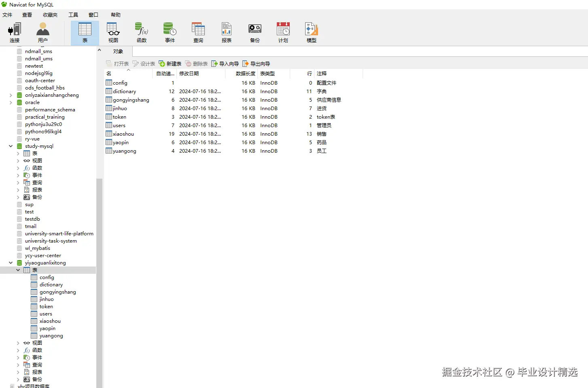Screen dimensions: 588x388
Task: Open the Model (模型) tool
Action: point(312,33)
